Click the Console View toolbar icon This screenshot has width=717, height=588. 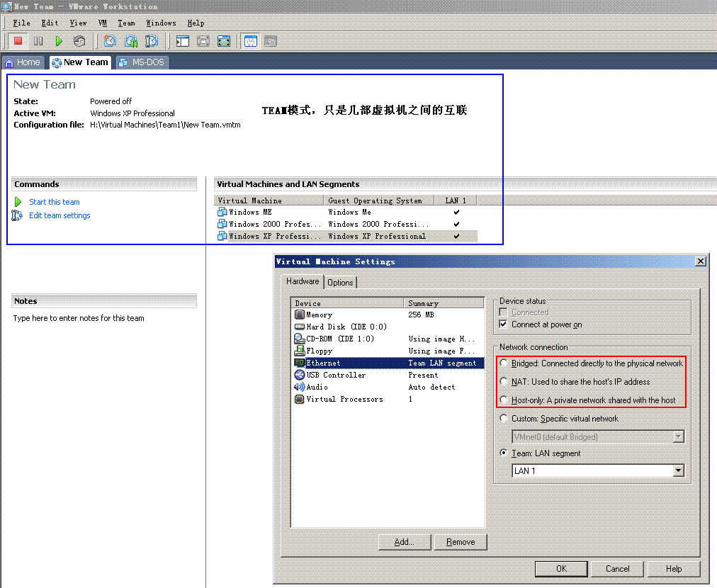tap(271, 41)
